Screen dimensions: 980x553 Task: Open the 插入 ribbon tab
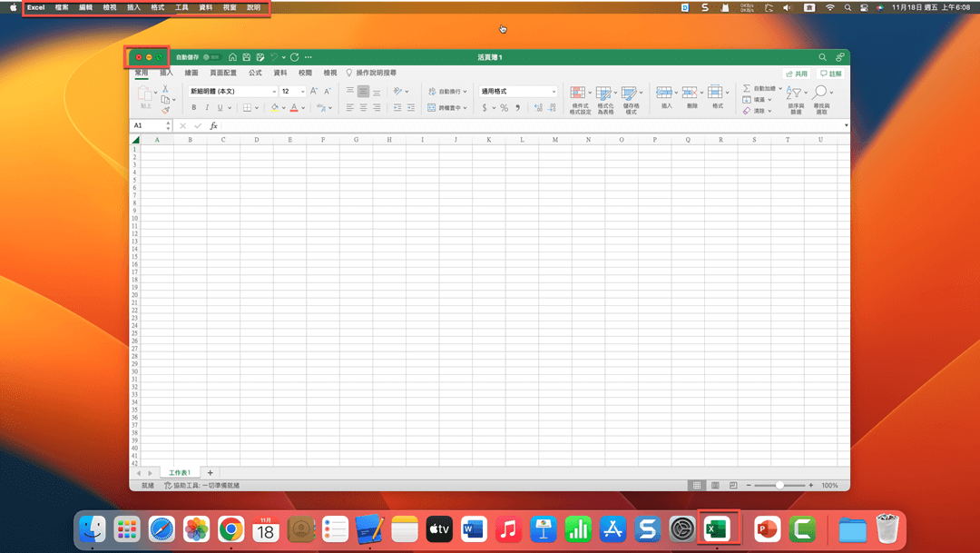click(x=166, y=74)
